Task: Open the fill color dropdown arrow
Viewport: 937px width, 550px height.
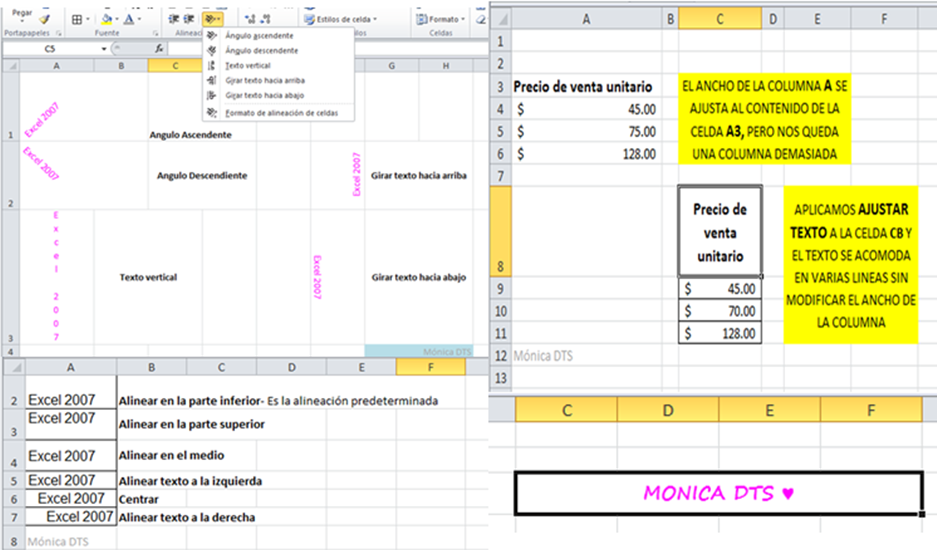Action: click(x=117, y=19)
